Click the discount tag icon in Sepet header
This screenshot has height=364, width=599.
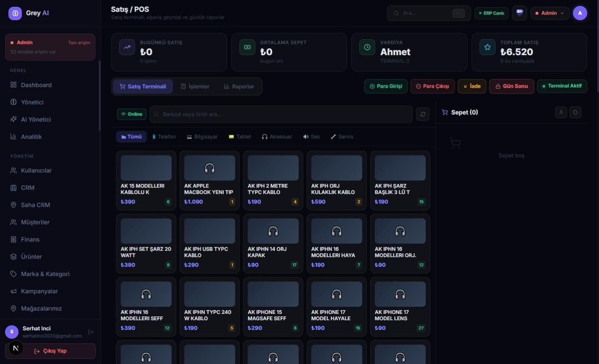(575, 112)
